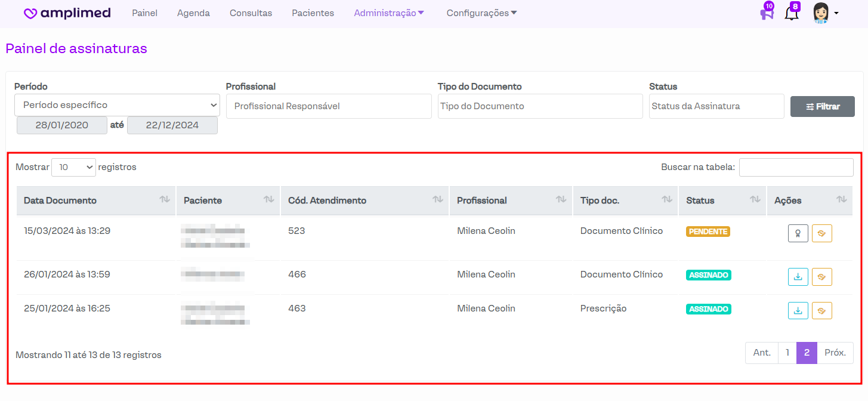Open signature history for atendimento 463

point(821,311)
